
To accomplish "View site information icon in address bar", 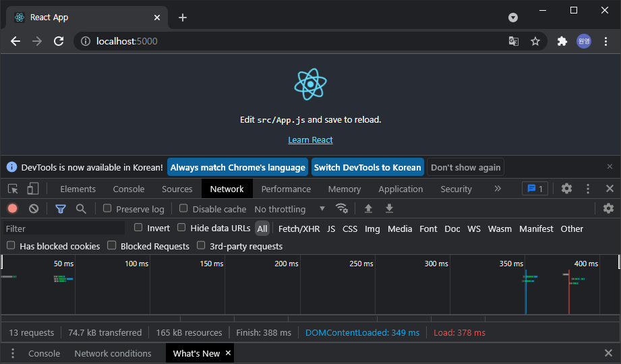I will (86, 41).
